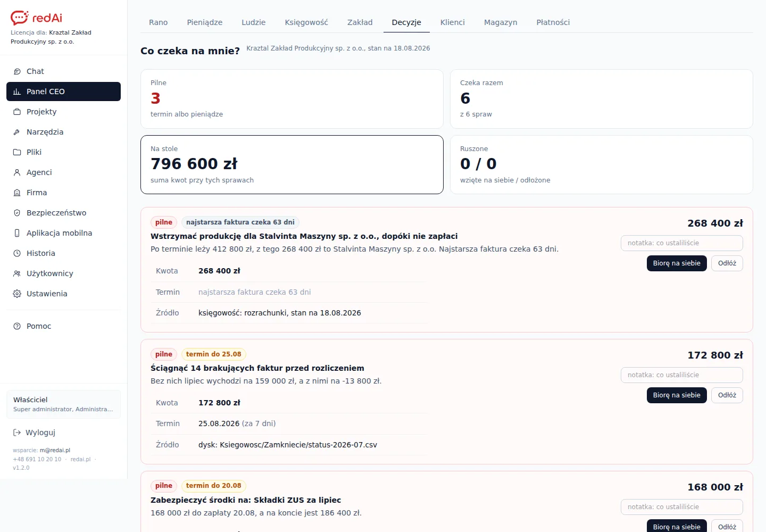Click the Pliki folder icon
Screen dimensions: 766x532
[x=17, y=152]
